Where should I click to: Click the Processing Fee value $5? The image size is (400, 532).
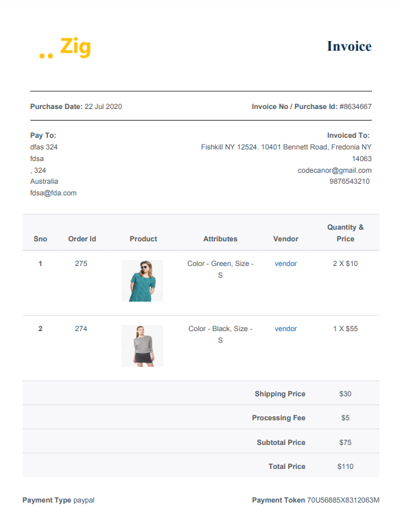345,418
